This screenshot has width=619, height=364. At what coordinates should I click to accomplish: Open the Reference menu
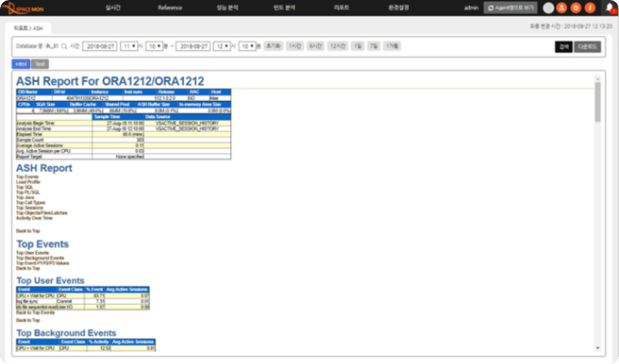pos(169,7)
